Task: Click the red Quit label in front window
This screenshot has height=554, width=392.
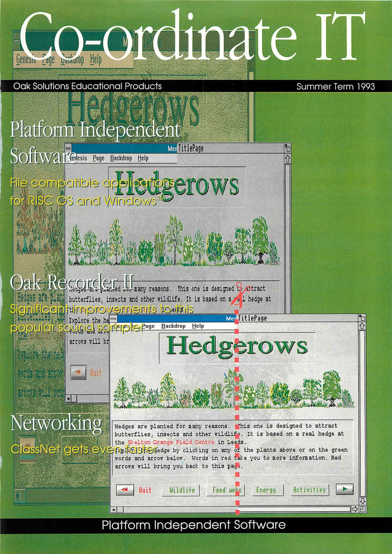Action: click(145, 490)
